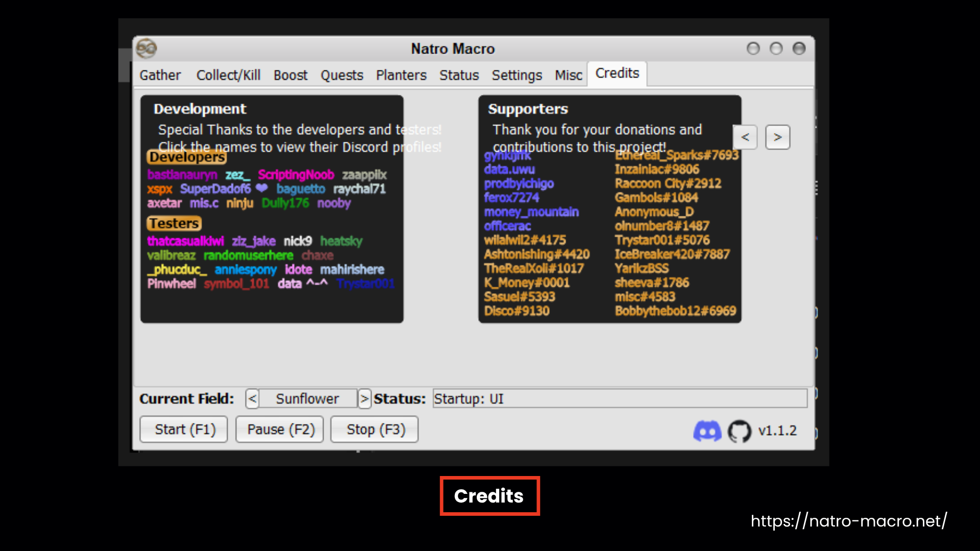Open heatsky tester profile
The width and height of the screenshot is (980, 551).
[x=341, y=241]
